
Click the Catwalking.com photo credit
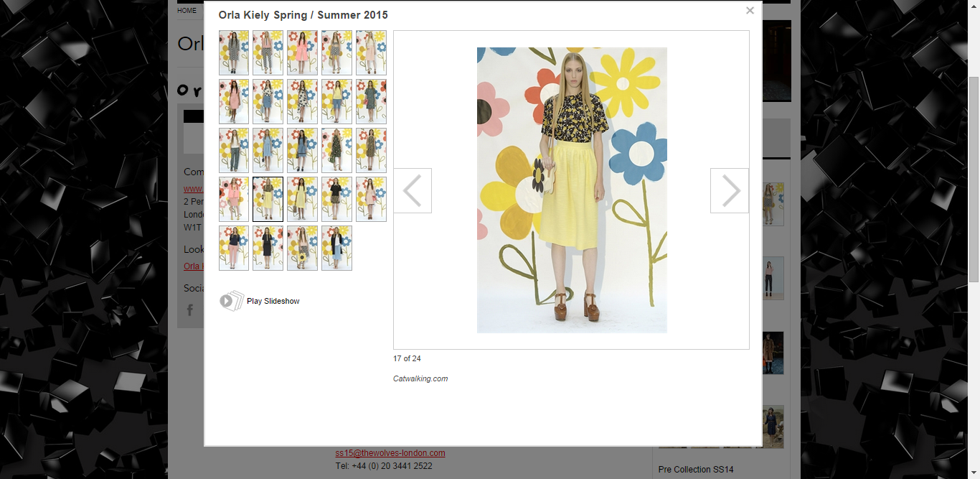coord(420,378)
